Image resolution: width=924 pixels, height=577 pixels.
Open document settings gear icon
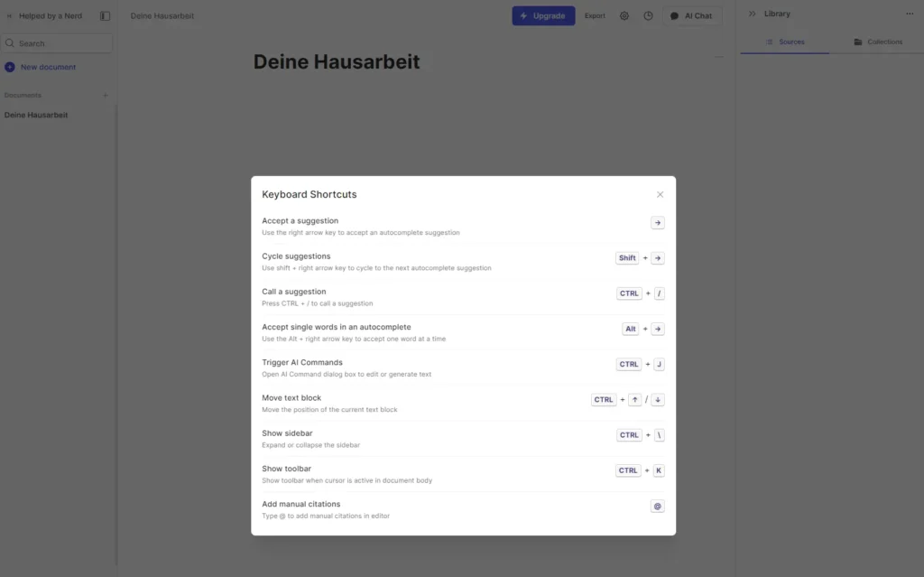(624, 16)
